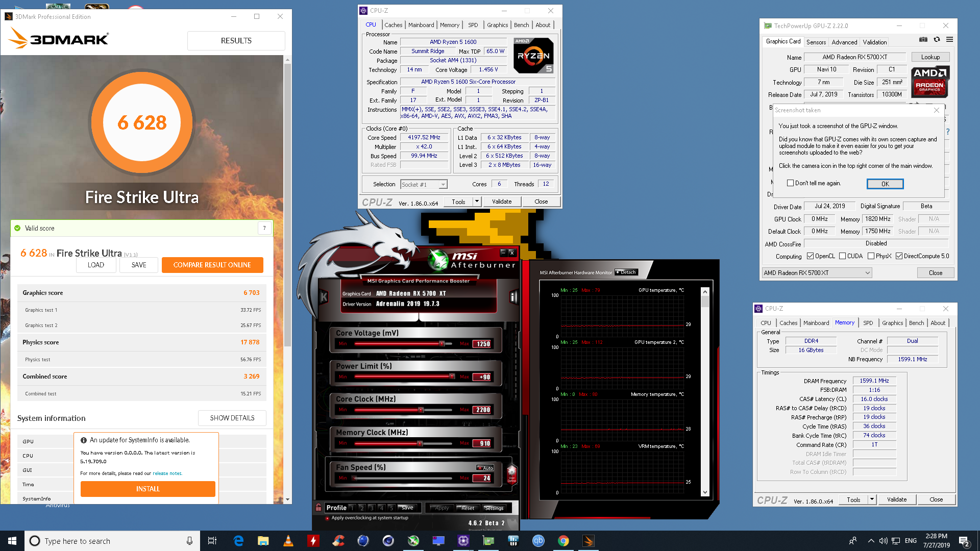Viewport: 980px width, 551px height.
Task: Click the Afterburner minimize button
Action: pyautogui.click(x=503, y=253)
